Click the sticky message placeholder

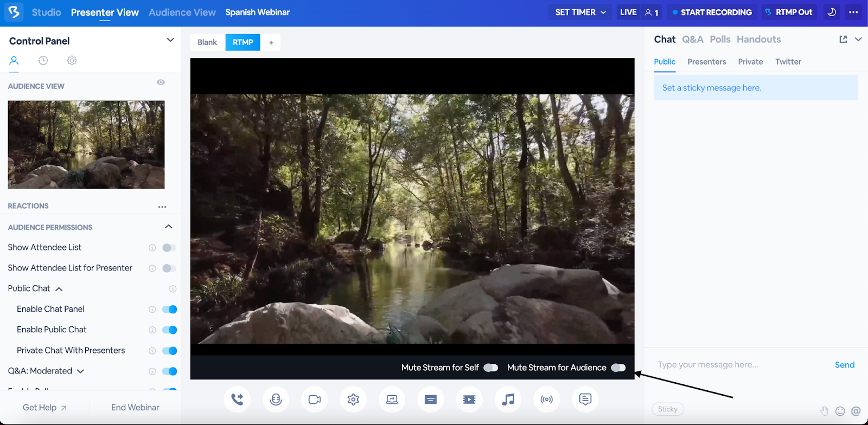tap(756, 88)
